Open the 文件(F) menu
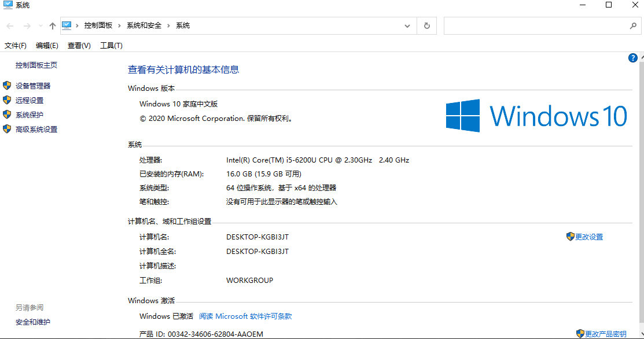 tap(16, 46)
